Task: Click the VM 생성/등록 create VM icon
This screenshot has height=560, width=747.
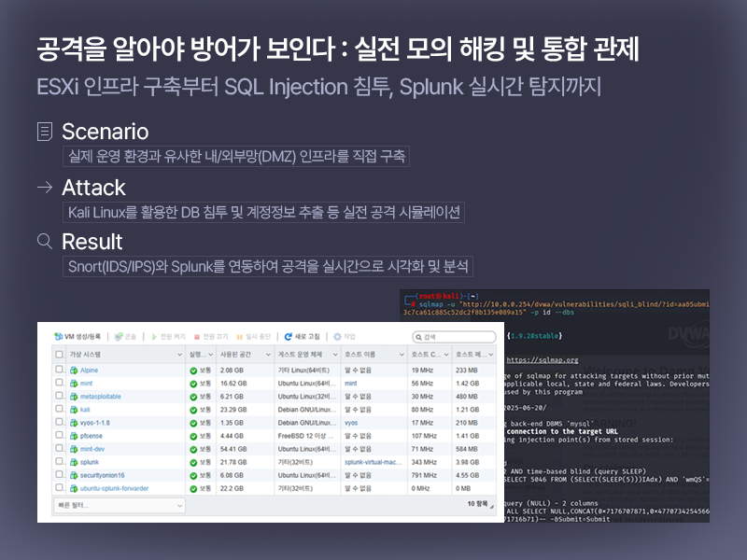Action: (58, 336)
